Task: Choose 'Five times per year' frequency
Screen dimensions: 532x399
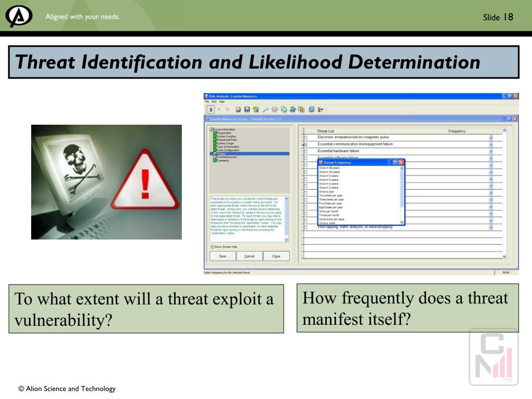Action: coord(331,204)
